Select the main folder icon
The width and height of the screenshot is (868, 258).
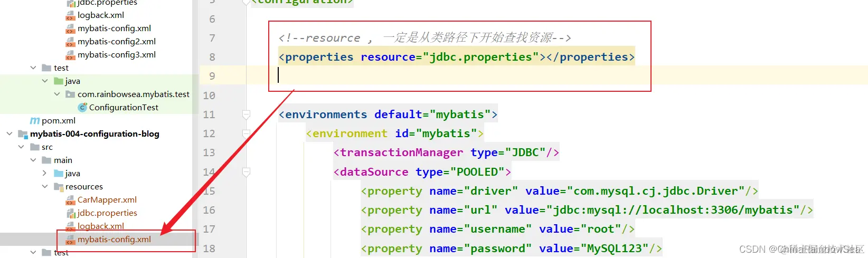coord(46,160)
